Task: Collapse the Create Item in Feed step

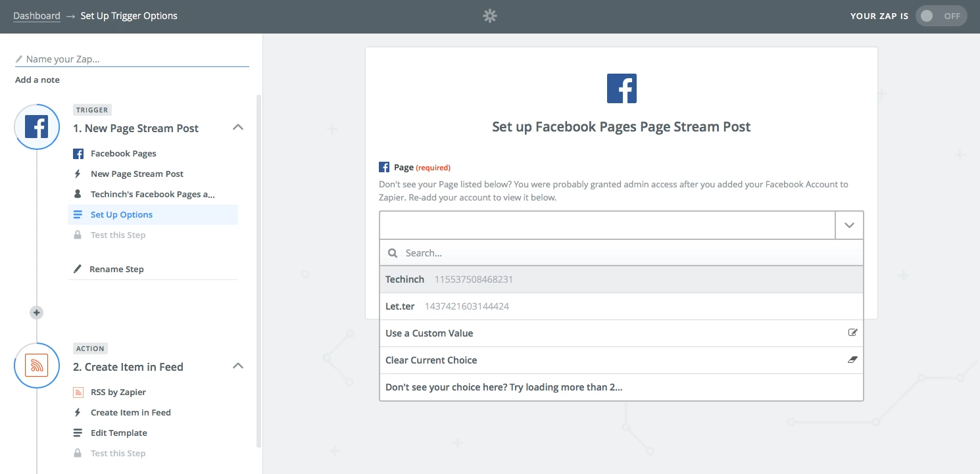Action: point(238,367)
